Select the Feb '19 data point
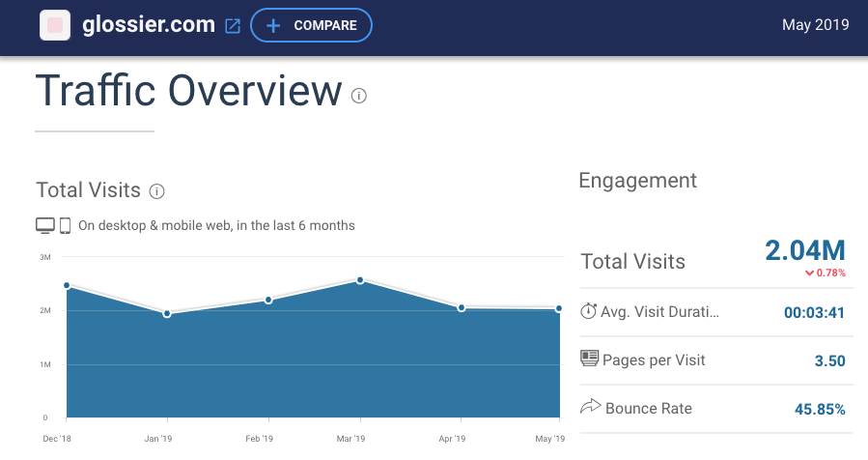The image size is (868, 460). 268,300
